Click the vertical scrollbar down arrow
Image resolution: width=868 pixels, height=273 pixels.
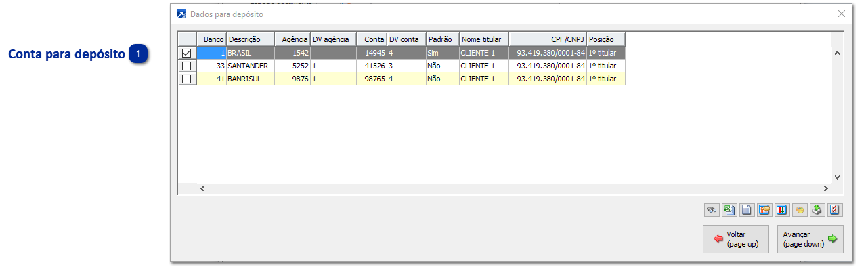(836, 177)
